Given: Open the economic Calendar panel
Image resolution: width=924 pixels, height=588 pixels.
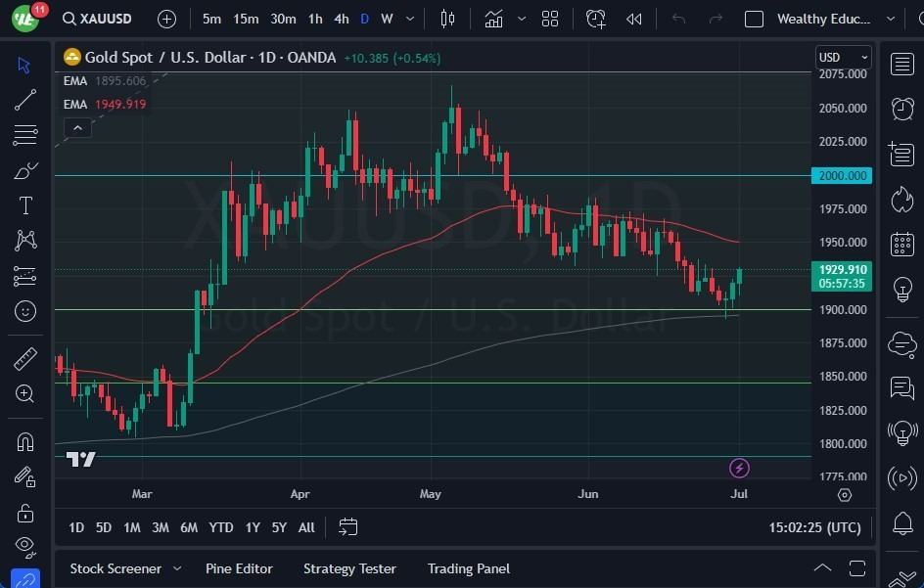Looking at the screenshot, I should point(901,244).
